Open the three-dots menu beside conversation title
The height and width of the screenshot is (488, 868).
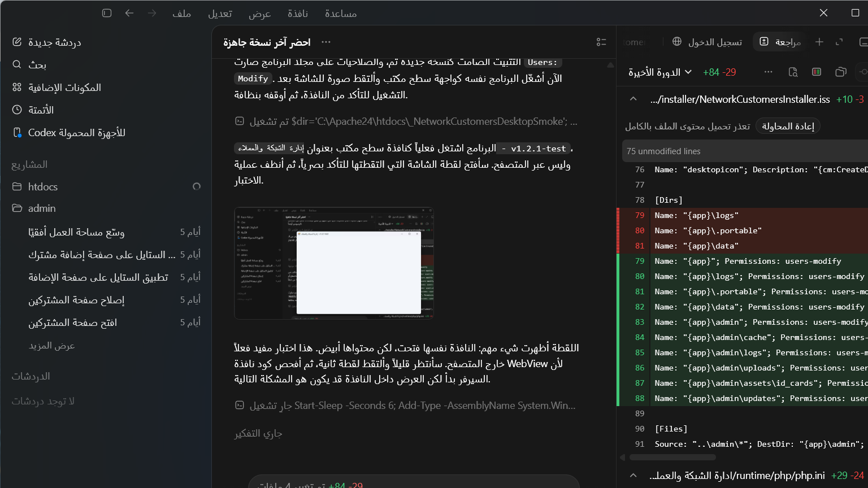tap(326, 42)
